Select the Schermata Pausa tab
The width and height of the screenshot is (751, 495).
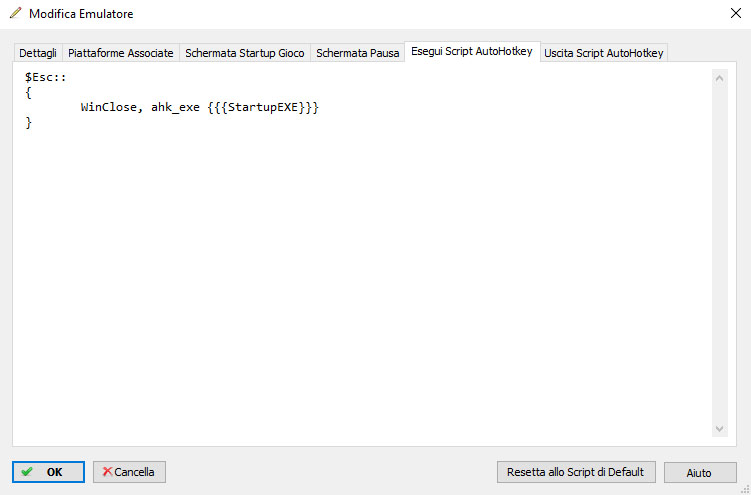click(x=357, y=53)
